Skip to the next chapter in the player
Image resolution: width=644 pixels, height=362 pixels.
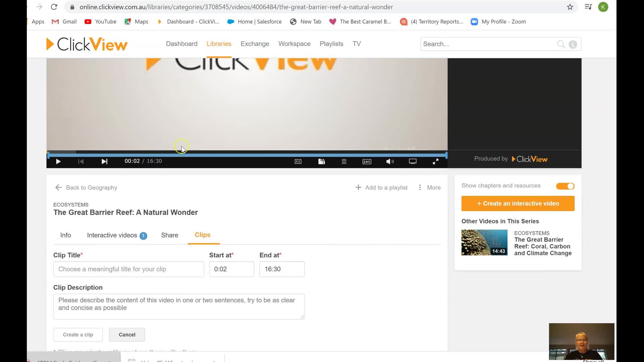104,162
